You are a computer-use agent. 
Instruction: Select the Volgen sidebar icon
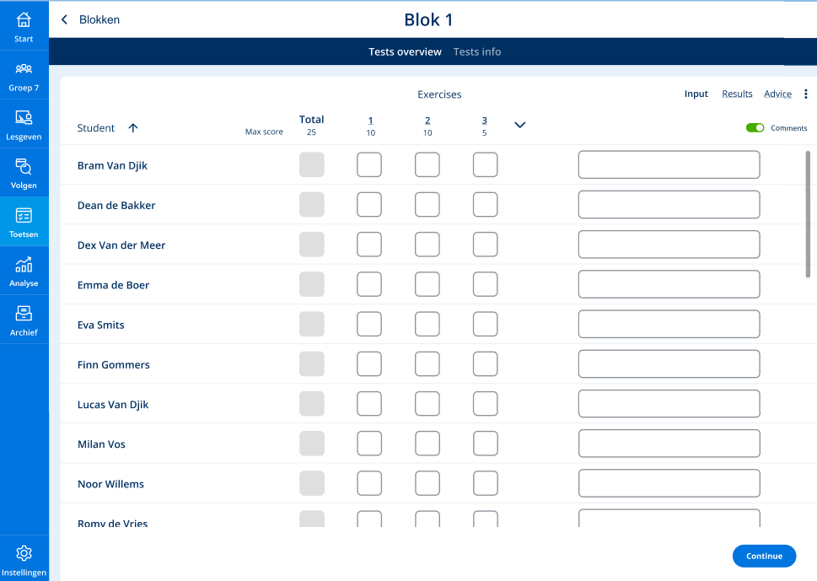(x=23, y=166)
